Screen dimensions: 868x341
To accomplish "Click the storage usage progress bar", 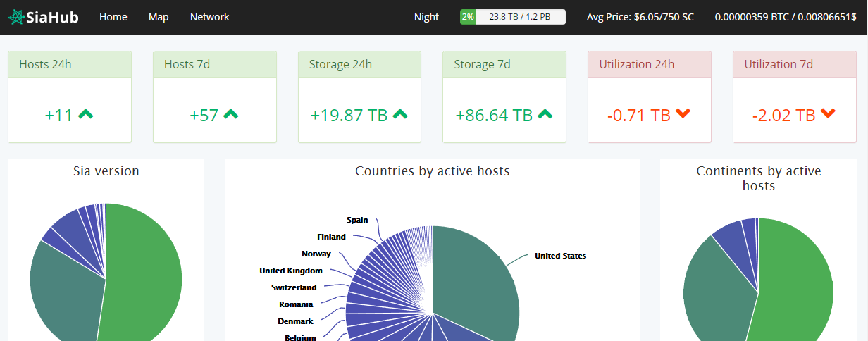I will 513,17.
